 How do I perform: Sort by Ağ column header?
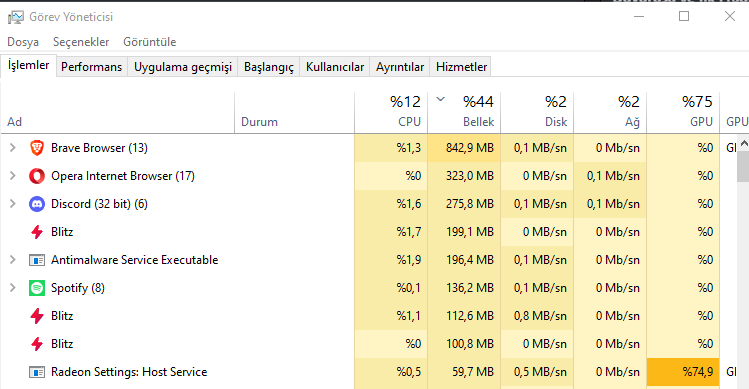[x=610, y=113]
